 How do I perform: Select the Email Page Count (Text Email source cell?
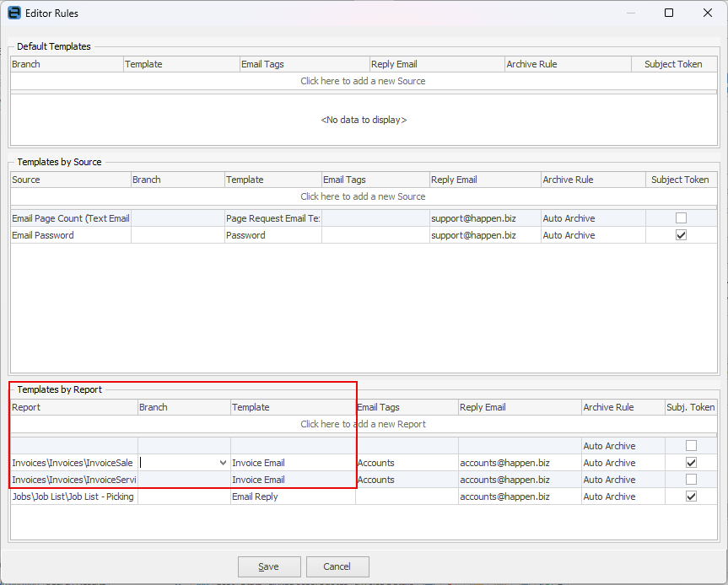(x=71, y=218)
